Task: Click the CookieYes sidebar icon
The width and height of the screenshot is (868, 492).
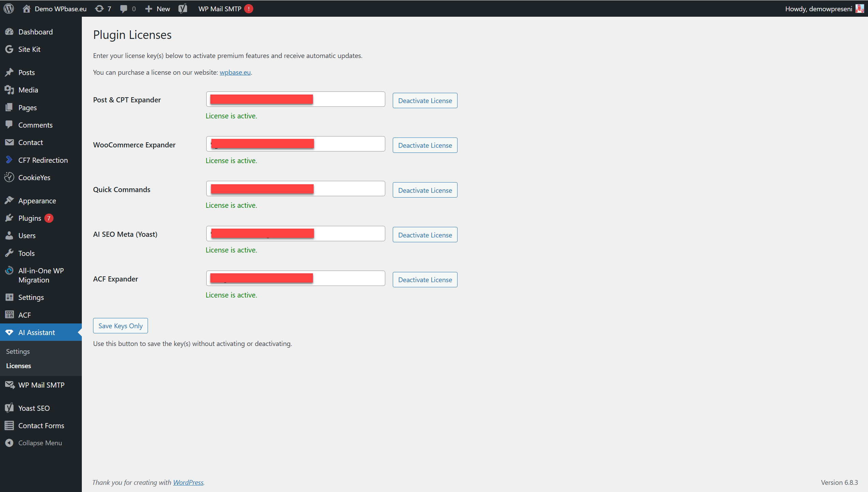Action: pyautogui.click(x=9, y=177)
